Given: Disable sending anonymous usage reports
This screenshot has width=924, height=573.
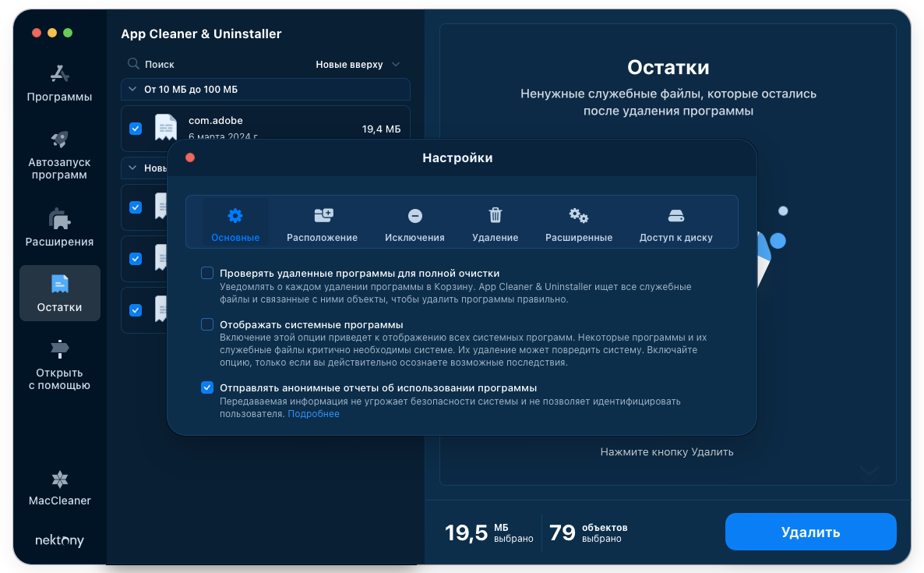Looking at the screenshot, I should (x=207, y=387).
